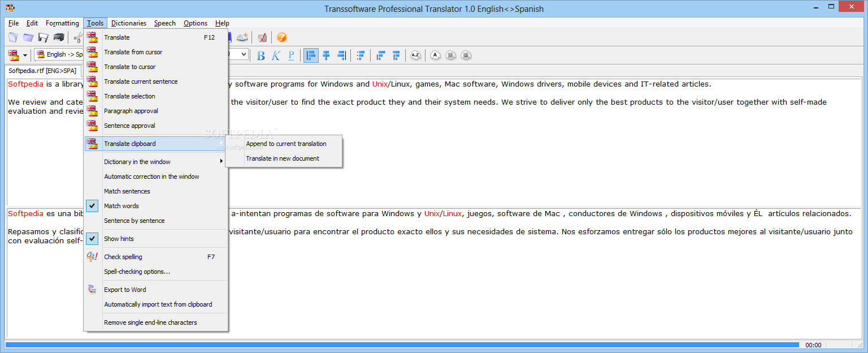Apply bold with the B icon

261,55
